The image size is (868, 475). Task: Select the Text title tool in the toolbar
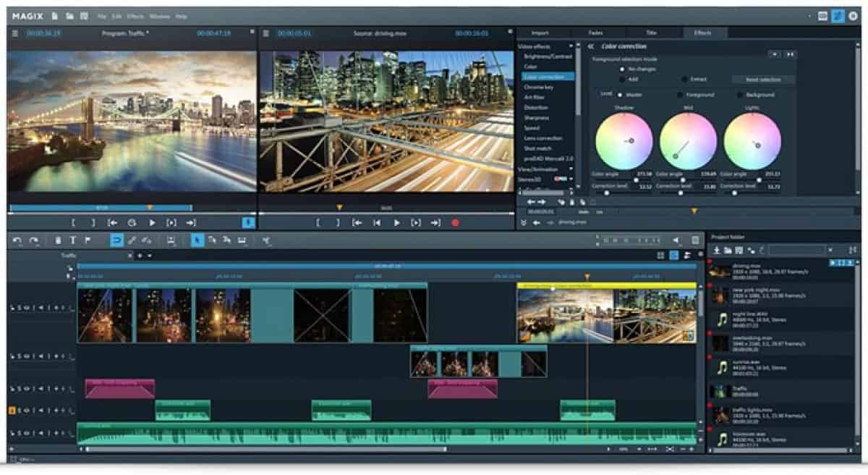(x=75, y=240)
